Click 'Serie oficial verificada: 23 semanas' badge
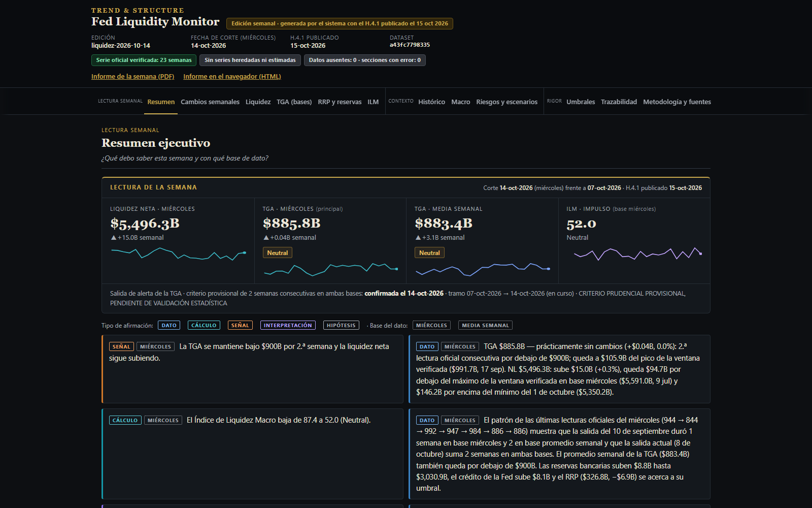This screenshot has width=812, height=508. pyautogui.click(x=144, y=60)
